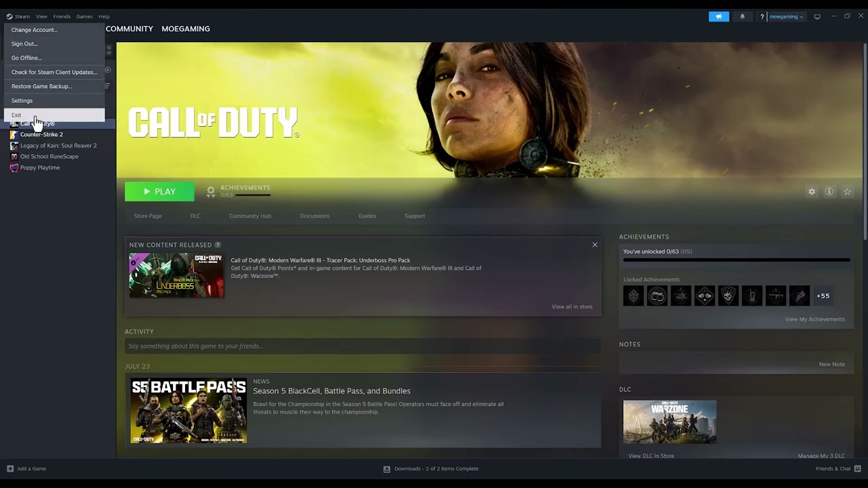Select Legacy of Kain: Soul Reaver 2

[58, 145]
